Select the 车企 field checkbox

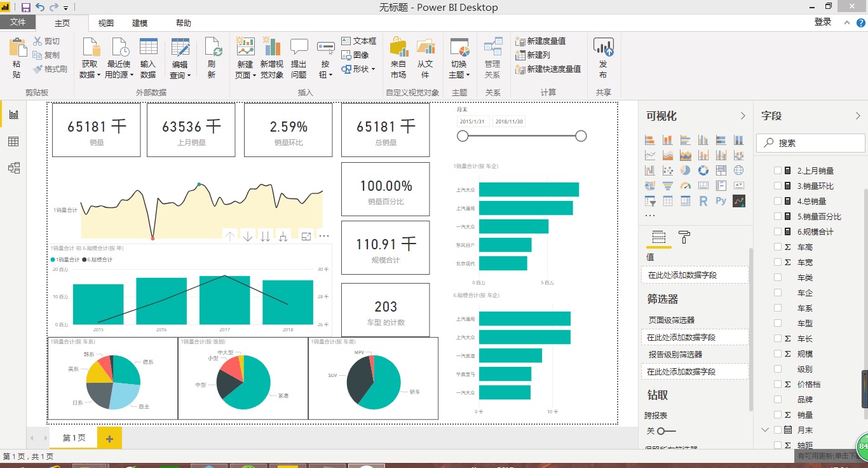click(x=778, y=292)
